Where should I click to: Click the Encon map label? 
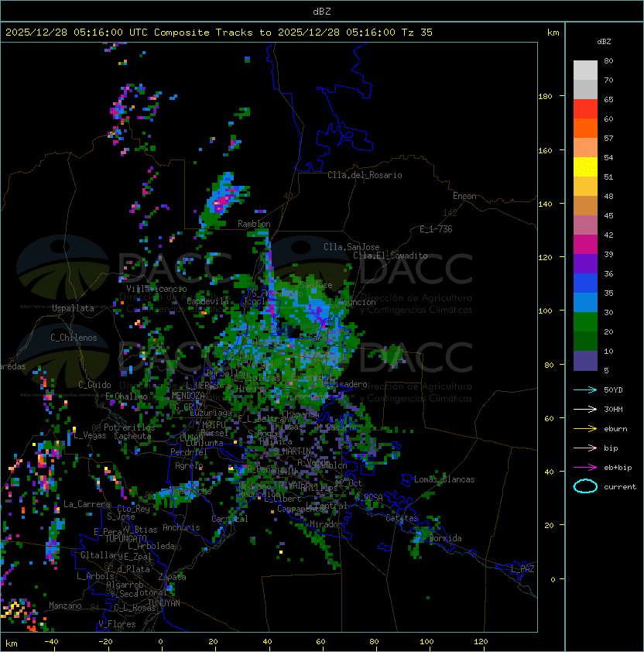464,196
